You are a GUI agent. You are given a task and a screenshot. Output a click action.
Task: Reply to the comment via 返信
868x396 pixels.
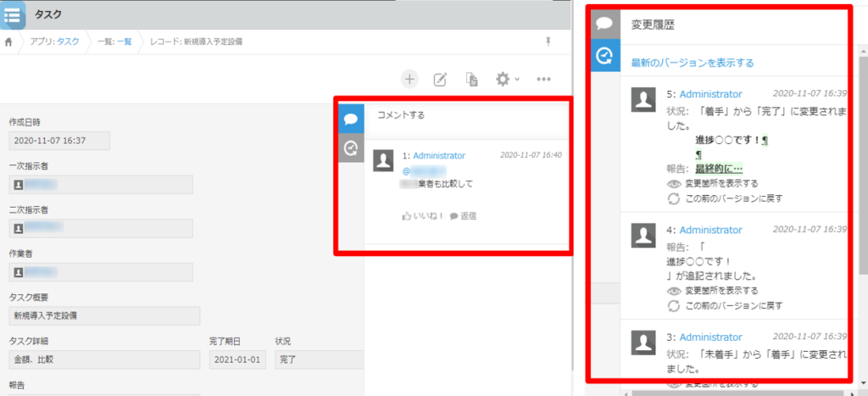(463, 216)
